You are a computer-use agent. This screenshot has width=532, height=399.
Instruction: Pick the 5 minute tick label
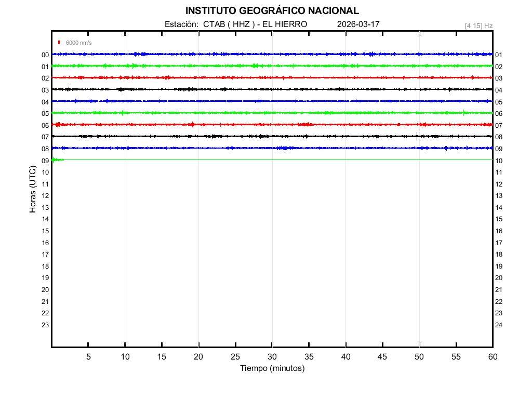[88, 357]
